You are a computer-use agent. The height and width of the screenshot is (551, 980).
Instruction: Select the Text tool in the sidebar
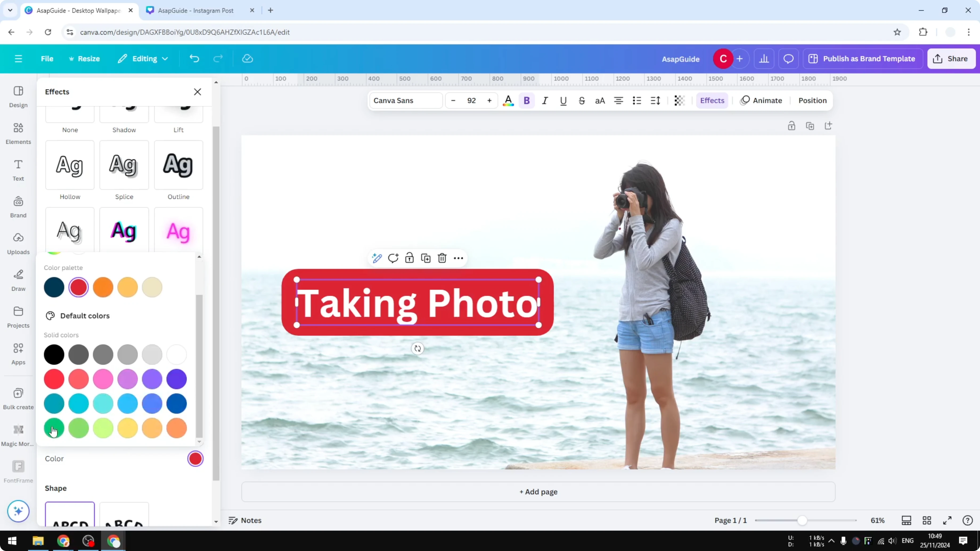coord(18,170)
